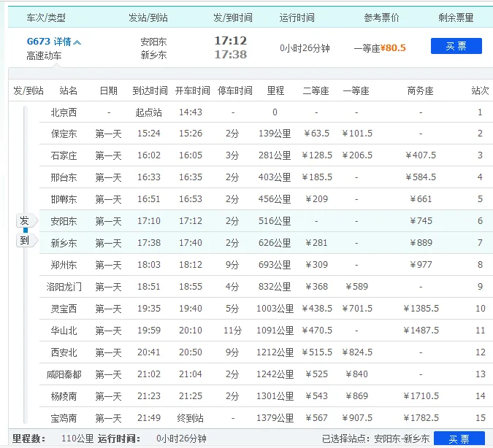
Task: Click the 起点站 label for 北京西
Action: (149, 112)
